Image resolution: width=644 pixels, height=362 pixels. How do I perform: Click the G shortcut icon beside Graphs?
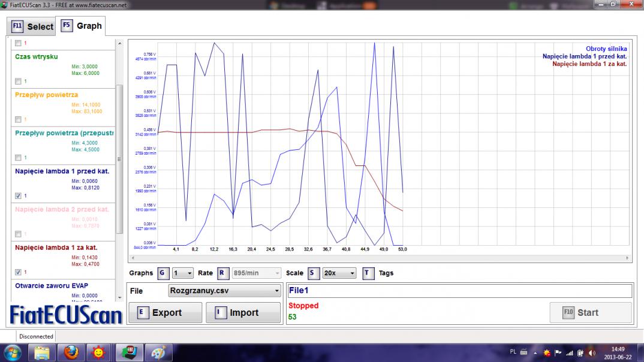click(163, 273)
